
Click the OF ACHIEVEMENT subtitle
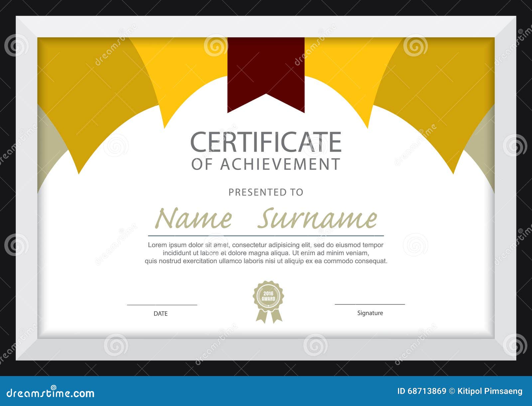[x=266, y=164]
